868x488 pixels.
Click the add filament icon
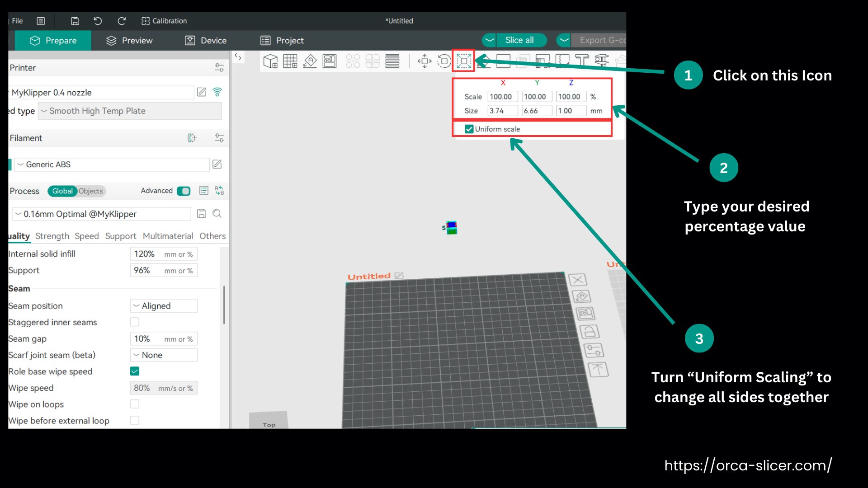[x=193, y=138]
